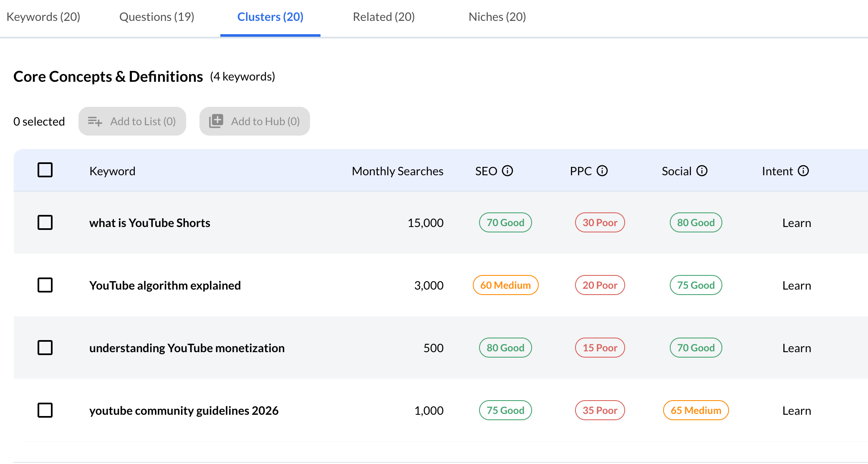868x464 pixels.
Task: Click the 65 Medium Social badge
Action: (x=696, y=411)
